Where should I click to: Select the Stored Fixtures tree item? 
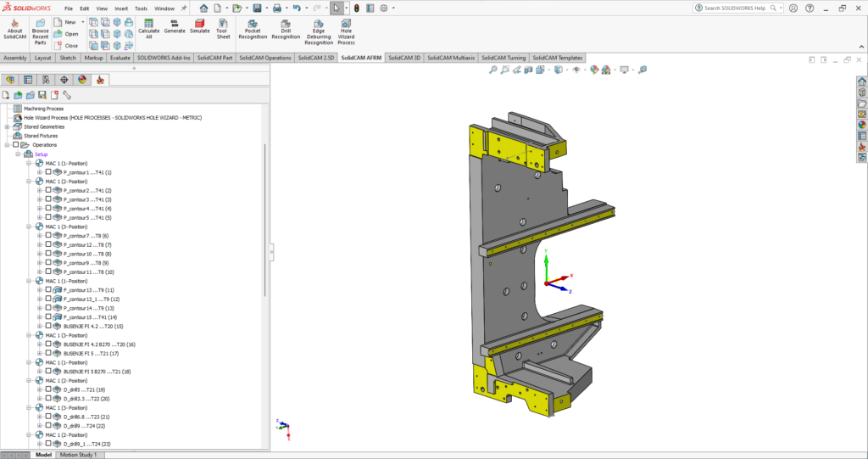point(41,136)
